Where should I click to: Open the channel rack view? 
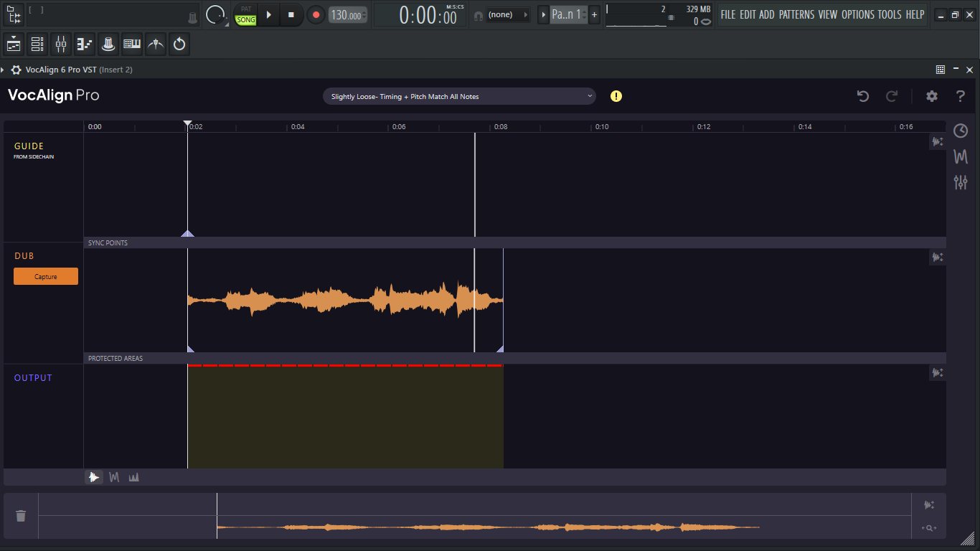[x=37, y=44]
